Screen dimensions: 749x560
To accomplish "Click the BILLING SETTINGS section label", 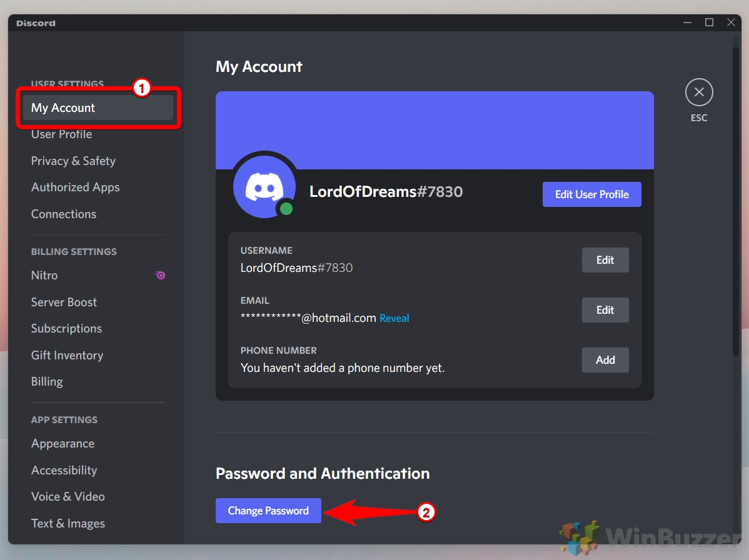I will pyautogui.click(x=74, y=252).
